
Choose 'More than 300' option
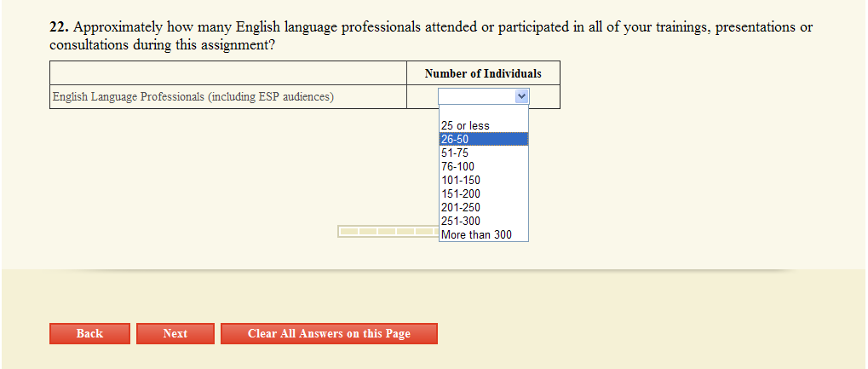coord(484,235)
